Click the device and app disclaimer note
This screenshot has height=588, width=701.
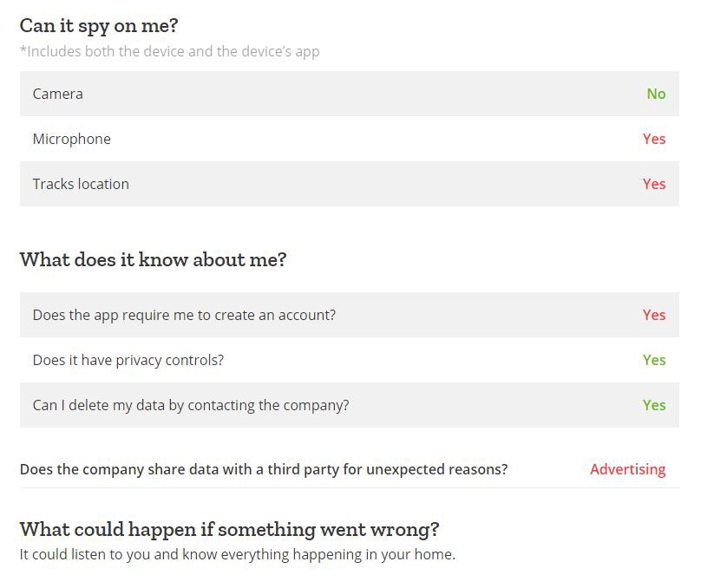click(x=170, y=51)
